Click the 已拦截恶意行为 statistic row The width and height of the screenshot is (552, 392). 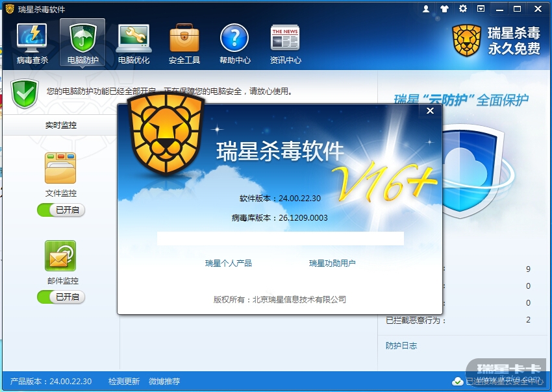tap(458, 320)
